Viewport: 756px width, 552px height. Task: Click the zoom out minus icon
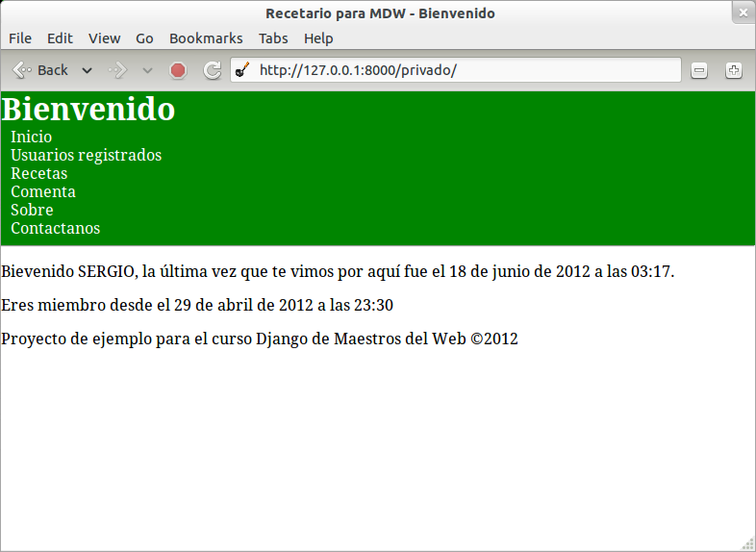click(699, 70)
